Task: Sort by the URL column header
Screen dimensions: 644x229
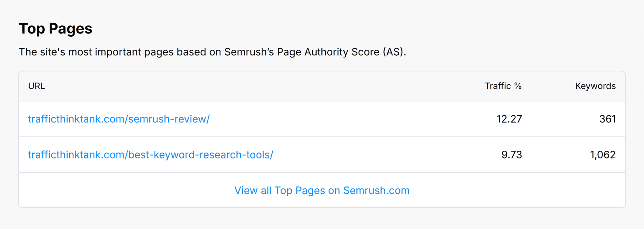Action: click(x=36, y=86)
